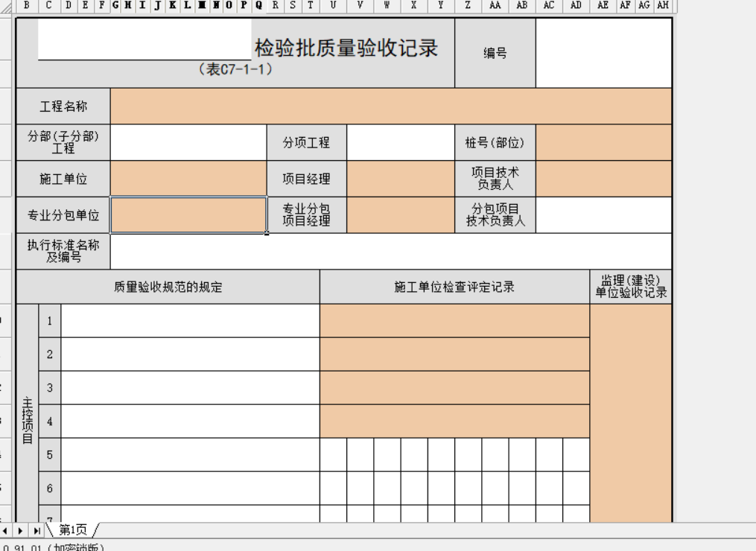Click the 项目经理 label cell

[x=307, y=179]
